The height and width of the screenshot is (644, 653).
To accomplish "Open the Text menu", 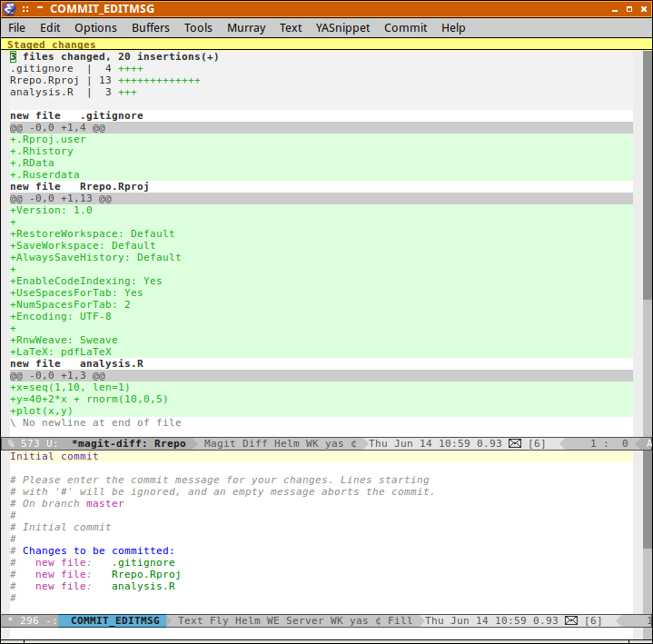I will pos(291,28).
